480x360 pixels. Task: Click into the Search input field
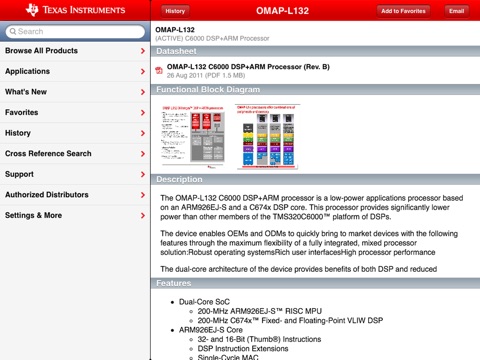75,32
